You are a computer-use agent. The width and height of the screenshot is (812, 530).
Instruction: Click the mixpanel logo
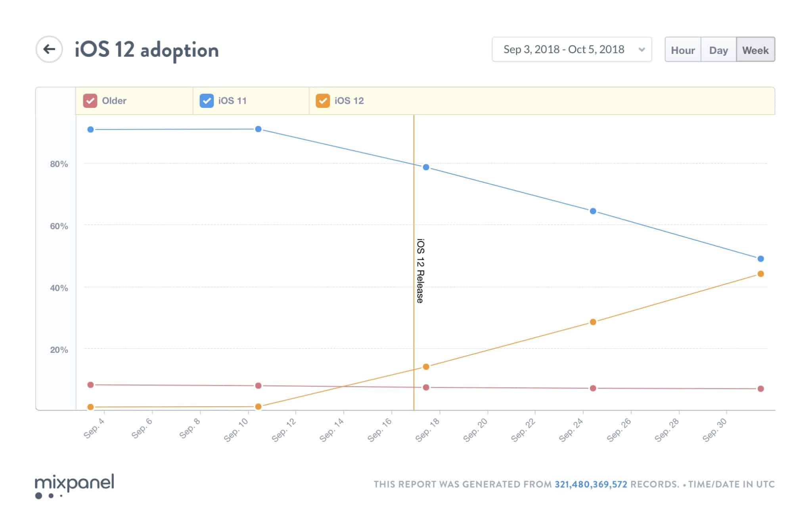(75, 486)
